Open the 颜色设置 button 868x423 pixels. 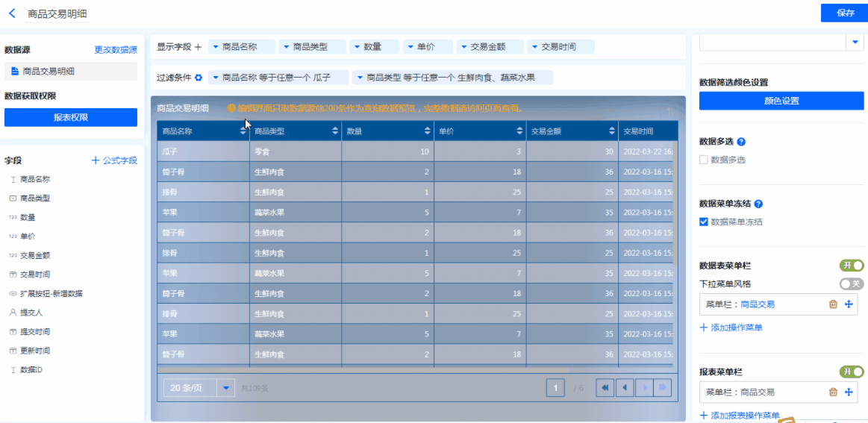tap(781, 101)
